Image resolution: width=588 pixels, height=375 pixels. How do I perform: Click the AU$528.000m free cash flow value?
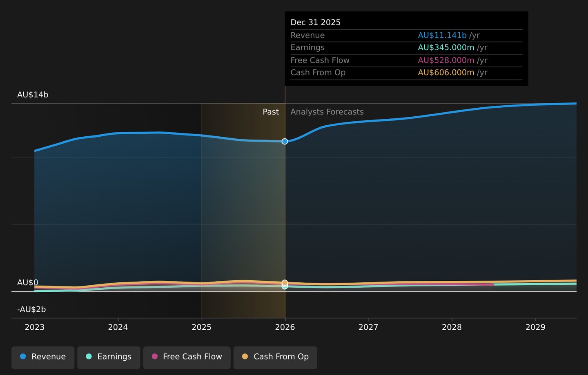(446, 60)
